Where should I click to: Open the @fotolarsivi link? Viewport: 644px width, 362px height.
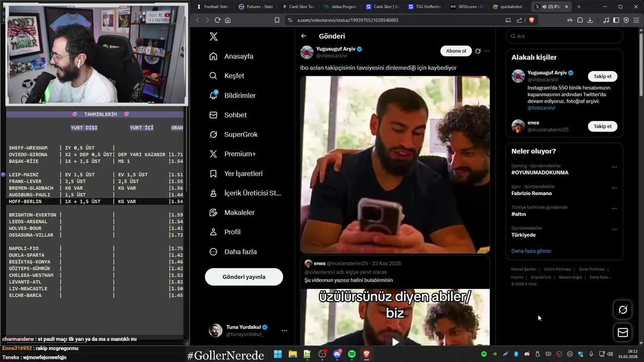541,108
